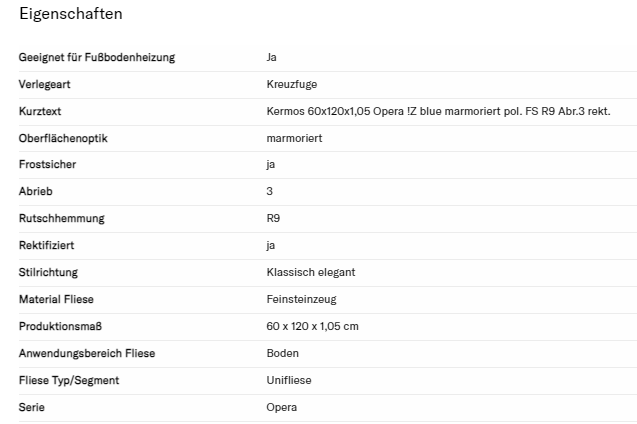Screen dimensions: 637x424
Task: Click the Kurztext row label
Action: 40,111
